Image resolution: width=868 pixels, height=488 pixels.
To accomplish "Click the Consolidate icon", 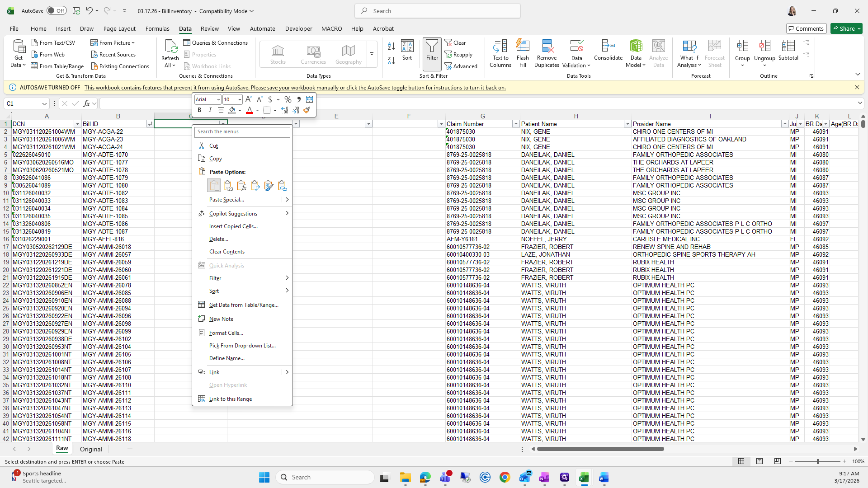I will pyautogui.click(x=608, y=47).
